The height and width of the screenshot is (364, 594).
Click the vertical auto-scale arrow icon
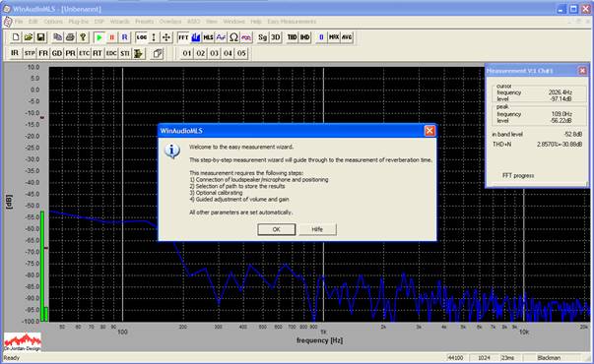pyautogui.click(x=154, y=37)
